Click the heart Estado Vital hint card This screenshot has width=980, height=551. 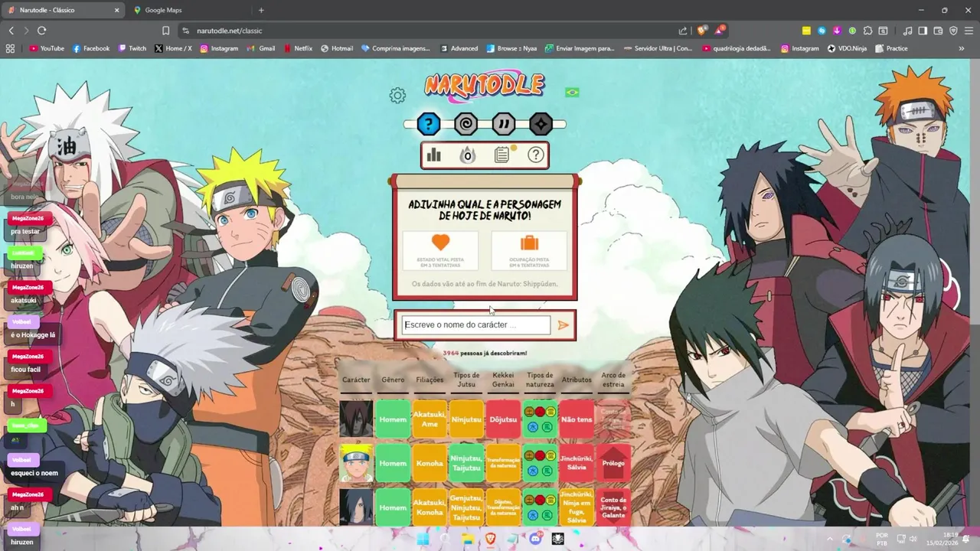(440, 251)
